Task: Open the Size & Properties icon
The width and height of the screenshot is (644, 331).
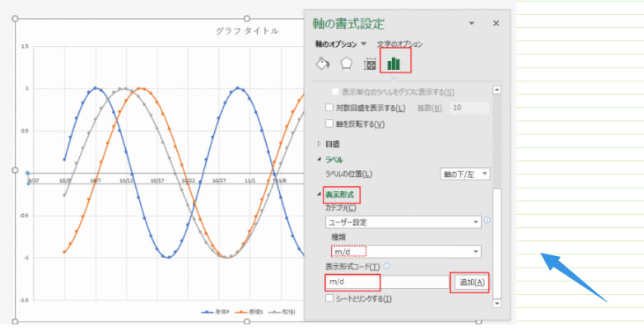Action: (x=371, y=64)
